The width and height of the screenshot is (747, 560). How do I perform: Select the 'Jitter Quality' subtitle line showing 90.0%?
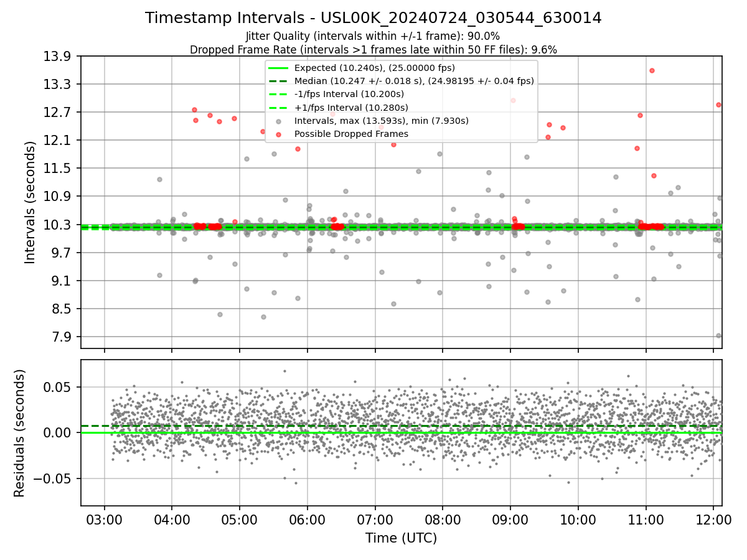(x=374, y=36)
